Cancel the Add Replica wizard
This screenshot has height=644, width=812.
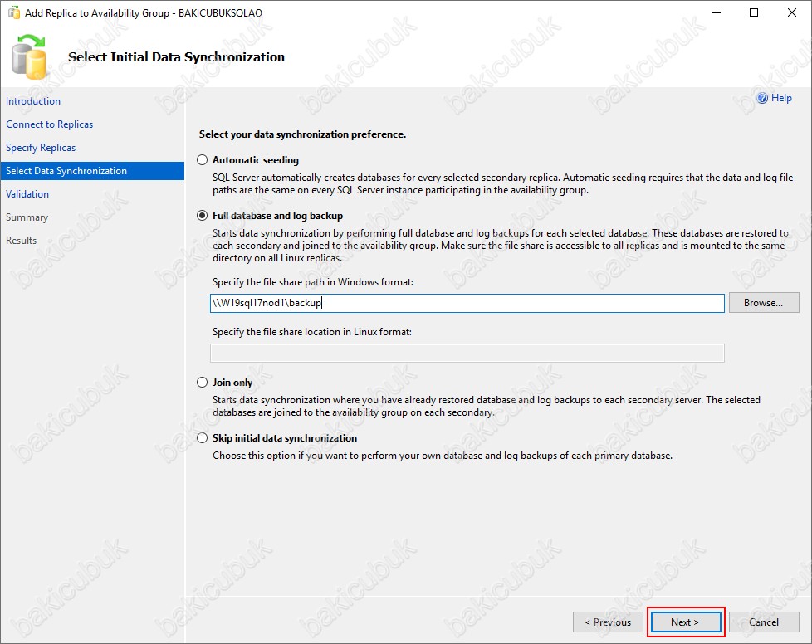click(764, 622)
